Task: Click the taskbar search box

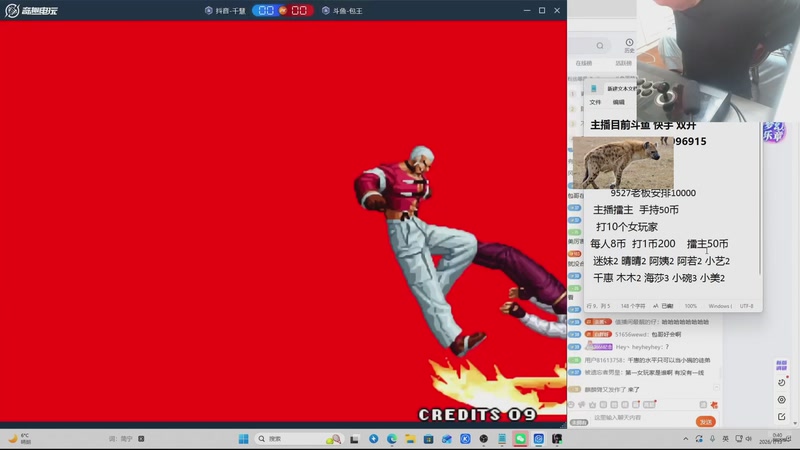Action: [x=298, y=439]
